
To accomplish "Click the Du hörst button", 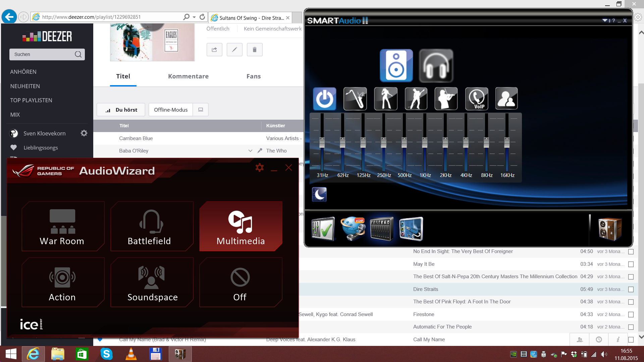I will pyautogui.click(x=121, y=110).
